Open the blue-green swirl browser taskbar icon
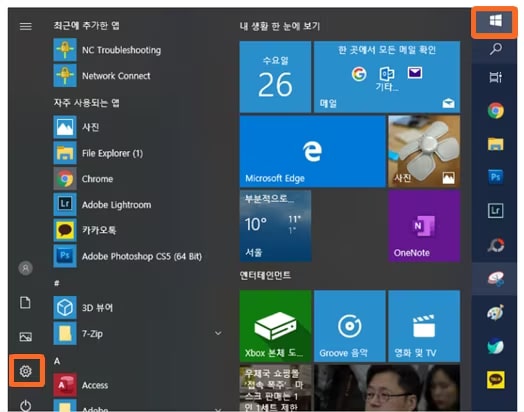 pos(495,346)
